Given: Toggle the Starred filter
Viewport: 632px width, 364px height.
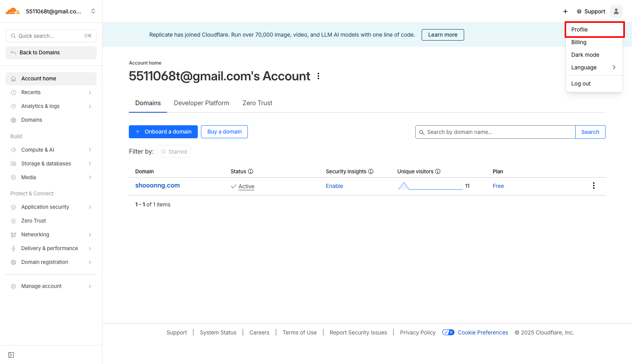Looking at the screenshot, I should point(174,152).
